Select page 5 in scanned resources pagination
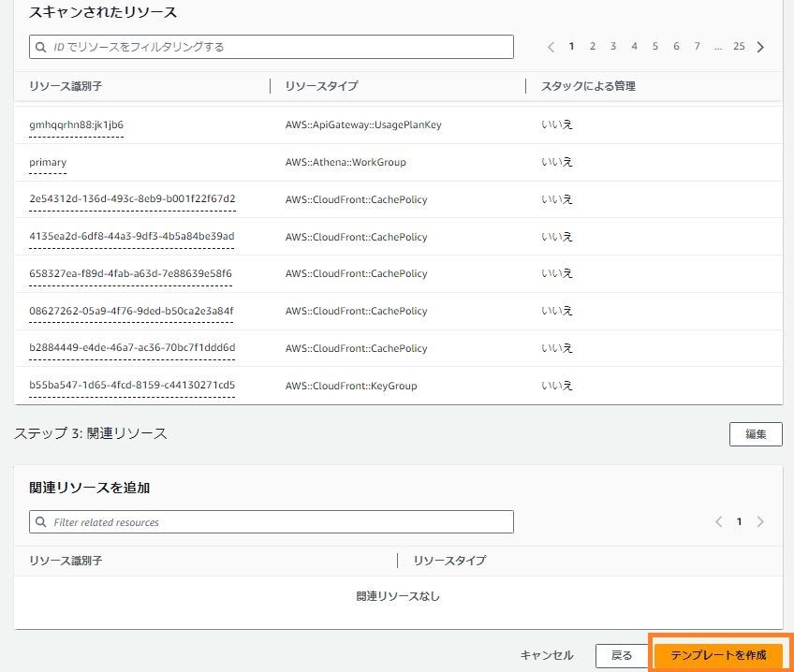Screen dimensions: 794x672 point(655,47)
